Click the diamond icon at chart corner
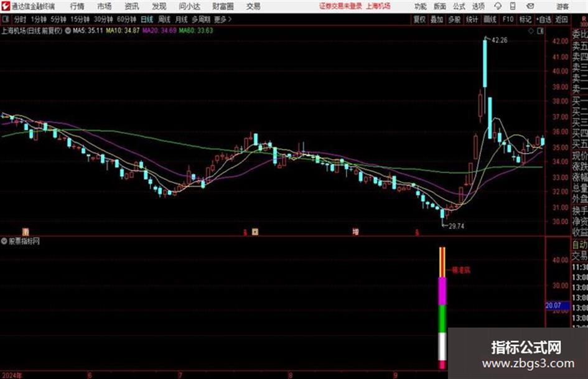Viewport: 588px width, 379px height. click(x=531, y=31)
